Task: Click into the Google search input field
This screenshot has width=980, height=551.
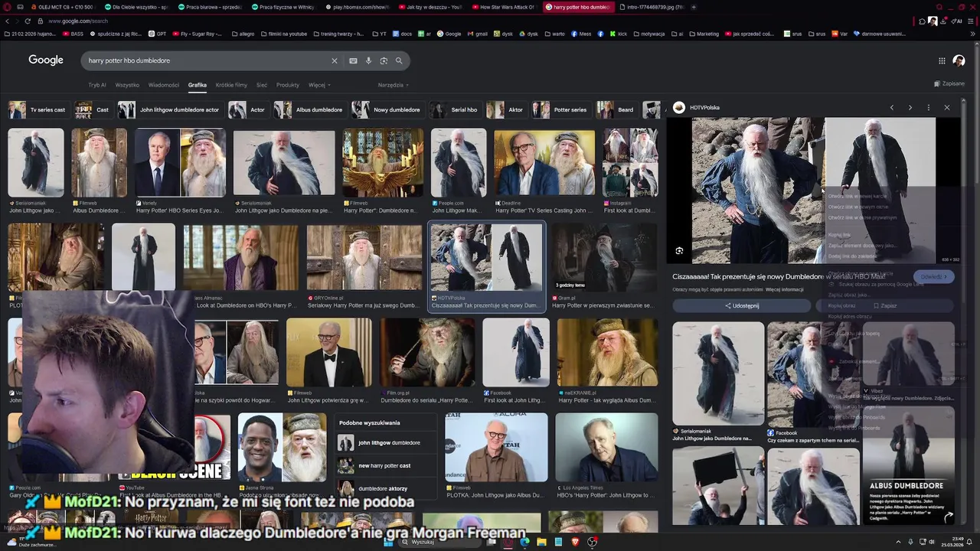Action: click(207, 60)
